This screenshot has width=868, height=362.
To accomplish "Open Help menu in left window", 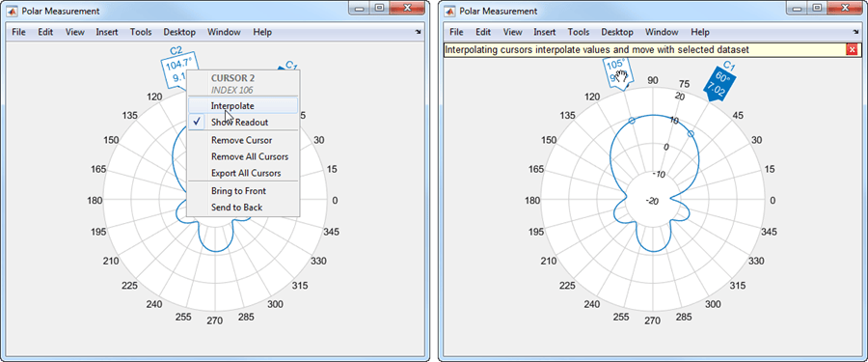I will [x=262, y=32].
